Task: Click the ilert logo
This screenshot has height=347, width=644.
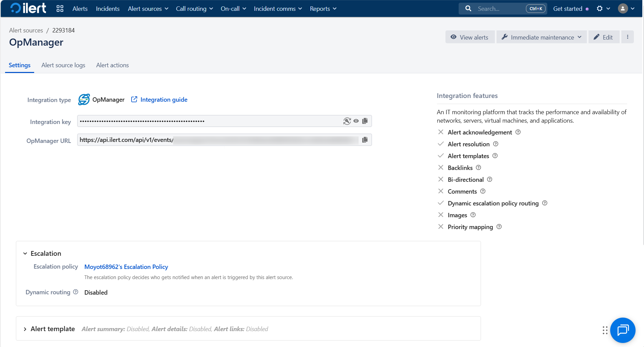Action: [28, 8]
